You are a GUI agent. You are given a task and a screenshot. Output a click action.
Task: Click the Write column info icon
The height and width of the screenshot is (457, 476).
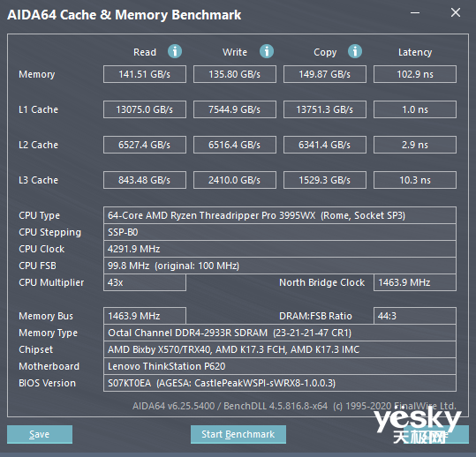[x=267, y=51]
